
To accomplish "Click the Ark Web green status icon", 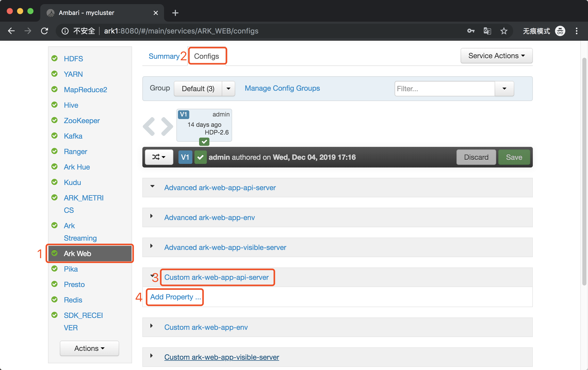I will point(54,253).
